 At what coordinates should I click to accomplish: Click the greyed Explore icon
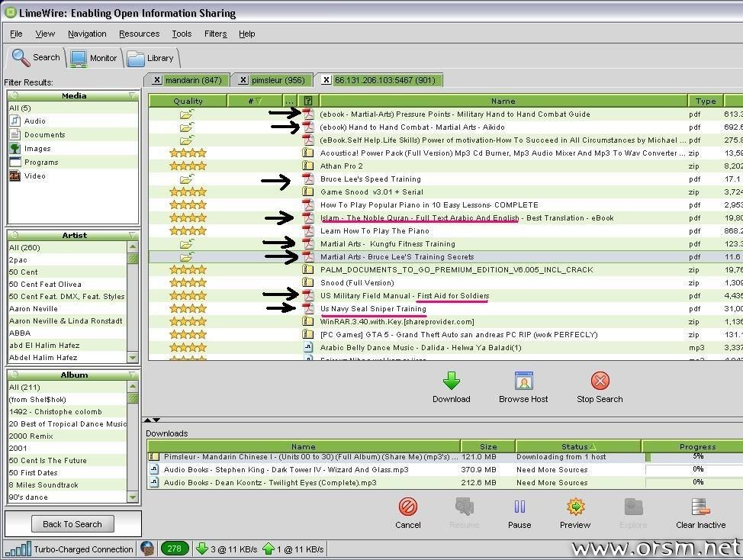pyautogui.click(x=633, y=507)
